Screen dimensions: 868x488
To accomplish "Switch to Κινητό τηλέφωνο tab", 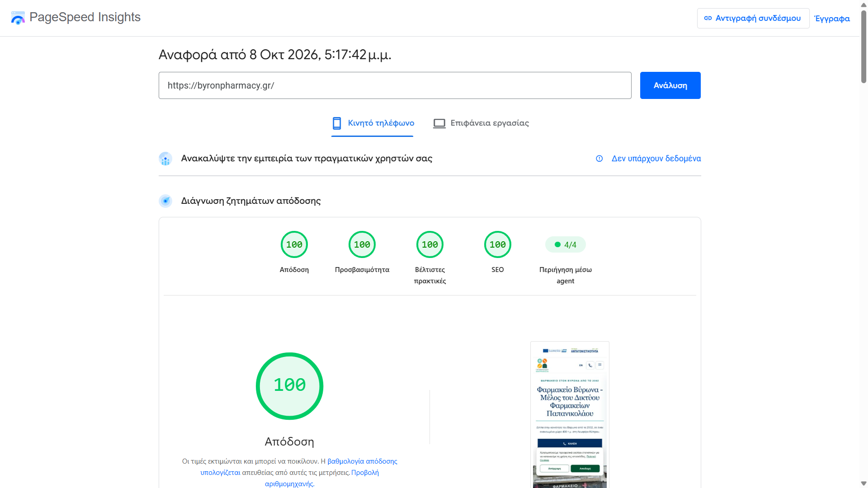I will pyautogui.click(x=373, y=123).
